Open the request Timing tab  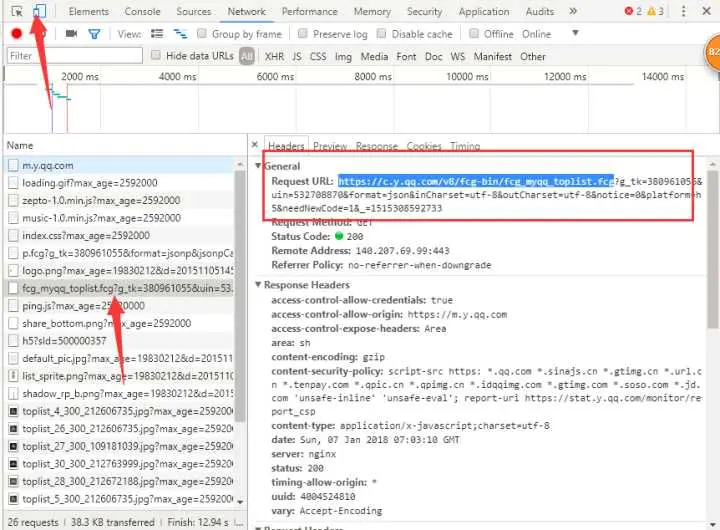[x=465, y=146]
